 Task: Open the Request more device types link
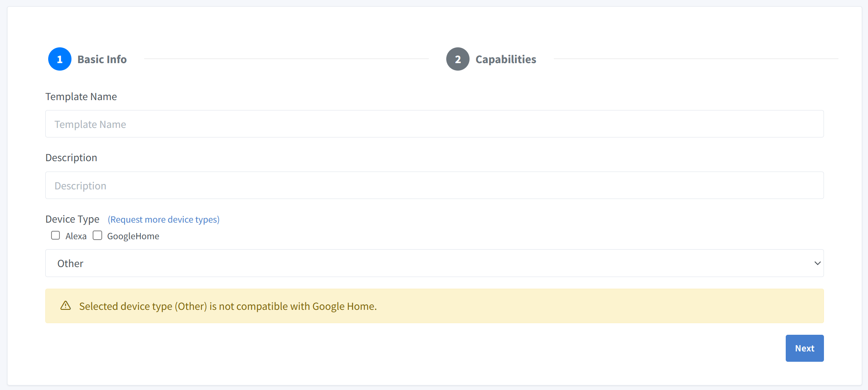click(x=163, y=219)
